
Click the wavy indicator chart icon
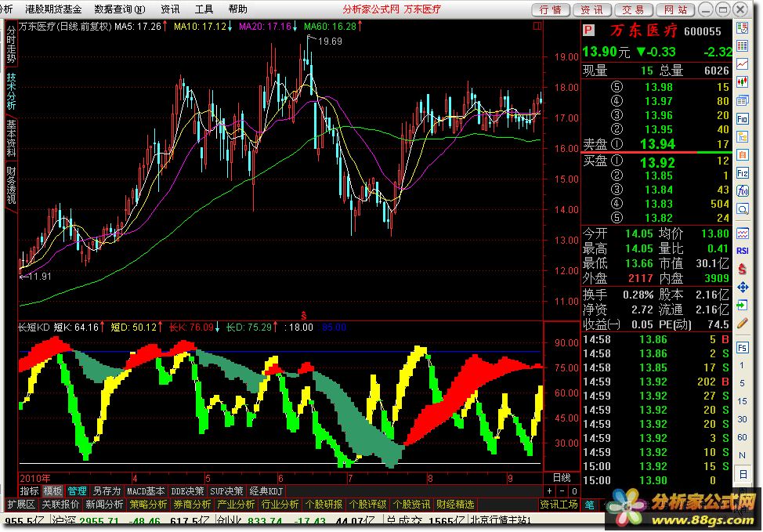(x=742, y=233)
